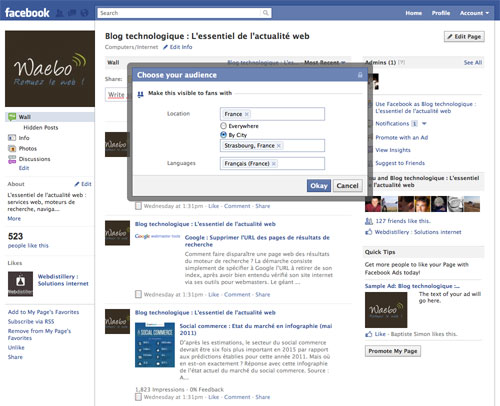This screenshot has height=406, width=500.
Task: Click the 127 friends like this link
Action: coord(403,221)
